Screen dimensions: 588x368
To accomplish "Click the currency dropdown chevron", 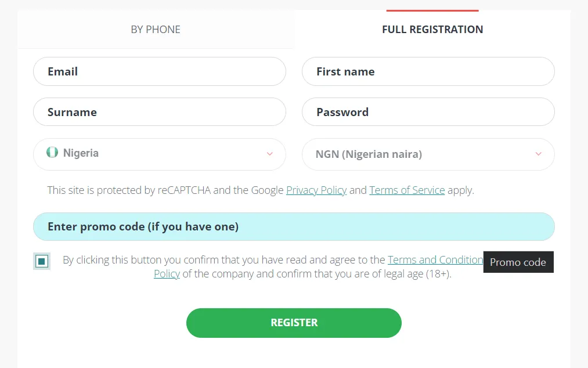I will pyautogui.click(x=538, y=154).
